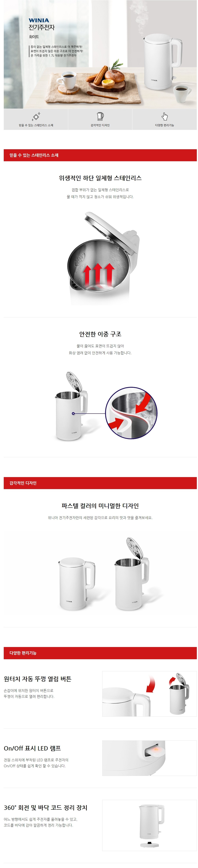Click the hand pointer convenience icon

pos(164,116)
